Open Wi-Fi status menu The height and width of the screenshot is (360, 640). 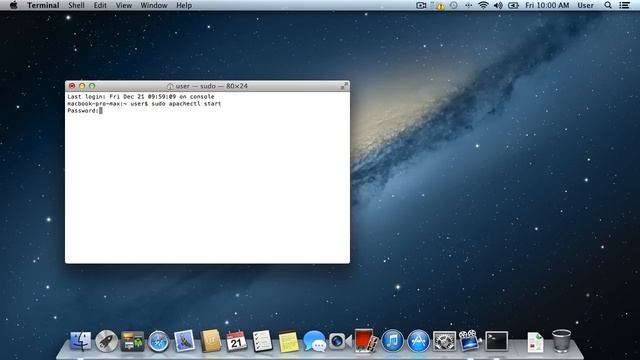point(483,5)
